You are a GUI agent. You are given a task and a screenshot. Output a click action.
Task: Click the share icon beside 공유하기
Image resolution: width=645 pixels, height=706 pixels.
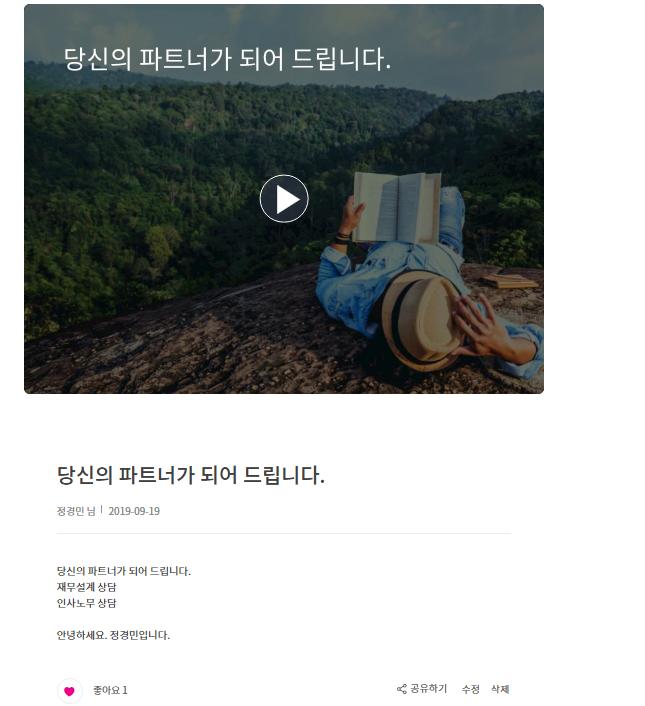pos(401,689)
